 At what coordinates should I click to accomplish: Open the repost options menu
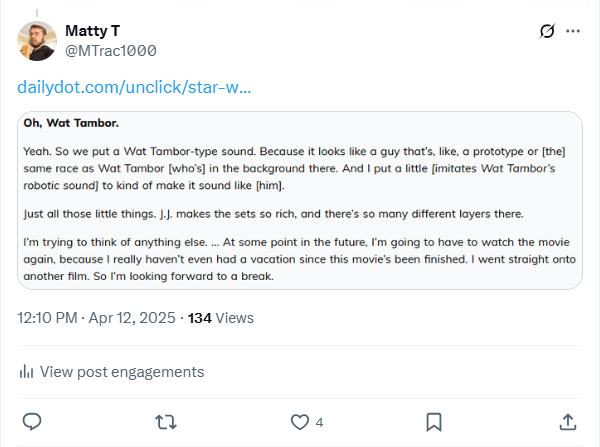[x=166, y=422]
